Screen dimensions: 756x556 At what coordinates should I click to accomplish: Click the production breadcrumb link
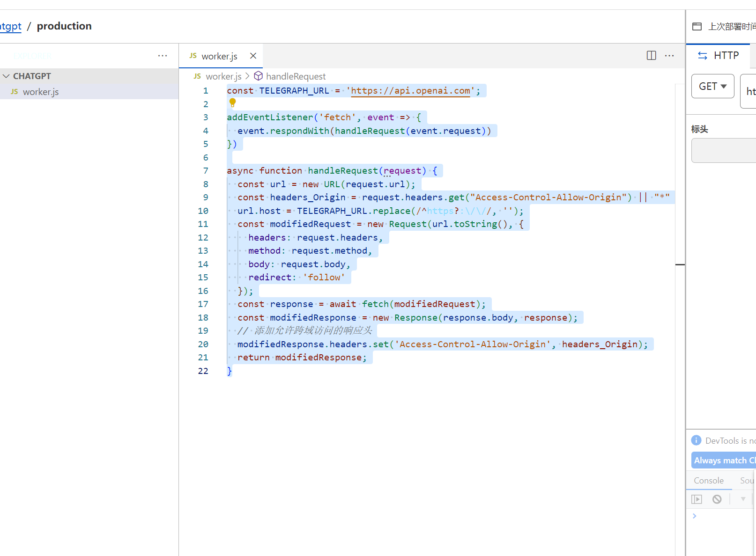pos(64,26)
